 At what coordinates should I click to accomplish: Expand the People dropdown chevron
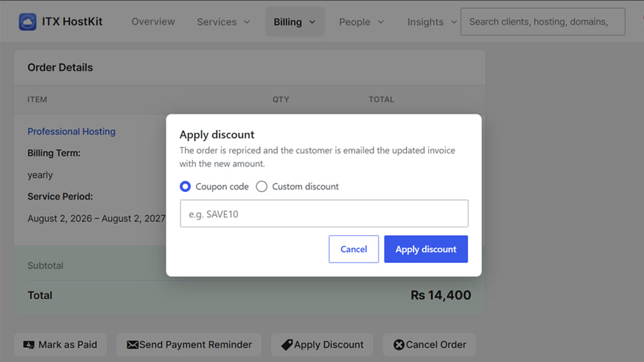[381, 22]
